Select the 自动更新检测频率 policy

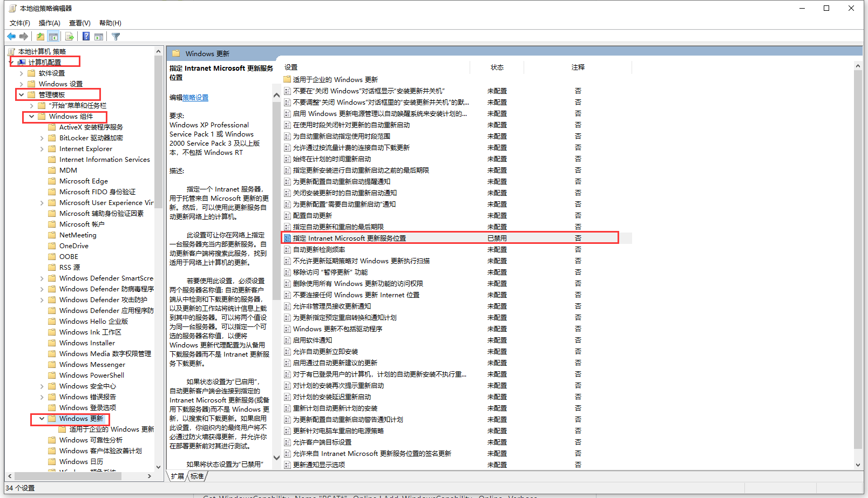point(319,250)
